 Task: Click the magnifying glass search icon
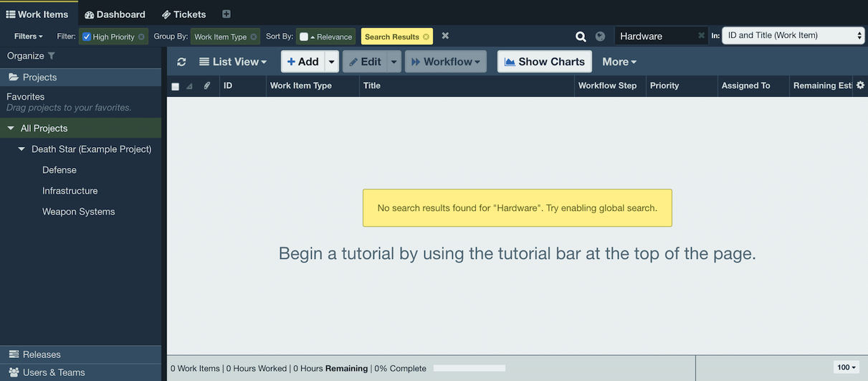coord(581,37)
